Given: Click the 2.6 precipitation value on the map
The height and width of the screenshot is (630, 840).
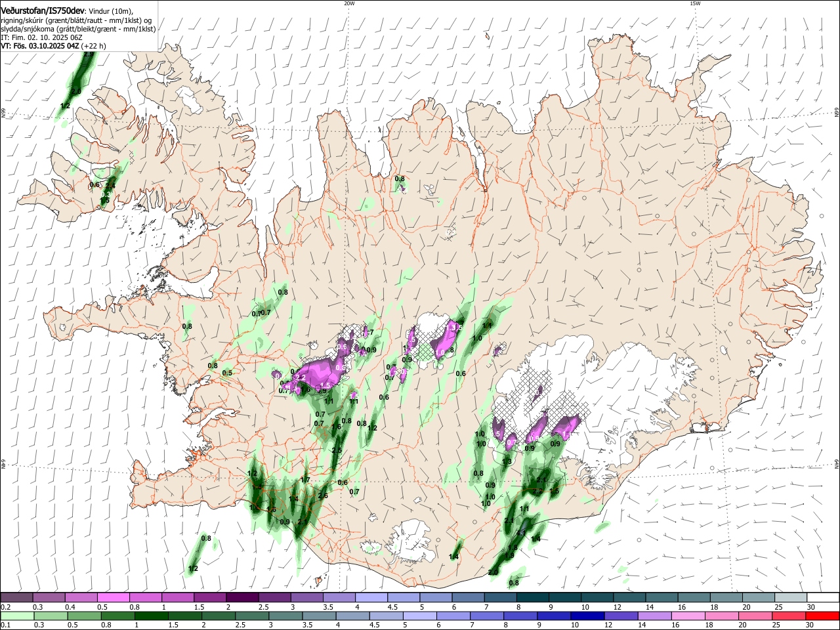Looking at the screenshot, I should pos(323,495).
